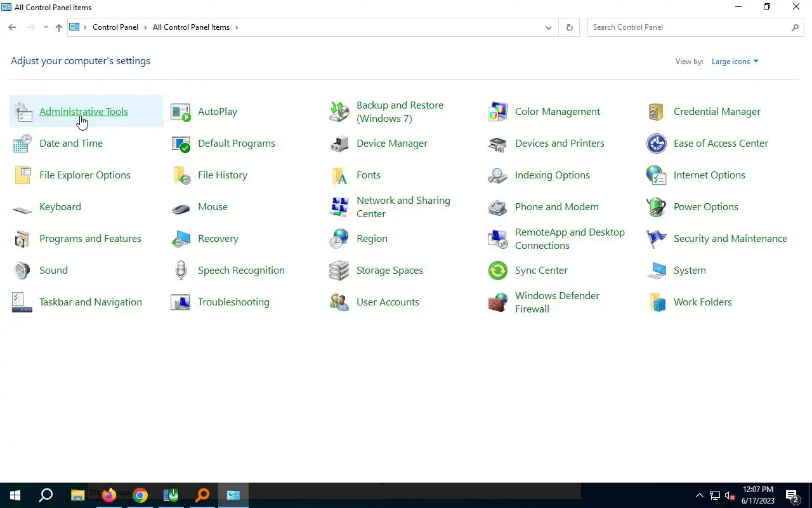This screenshot has width=812, height=508.
Task: Refresh the Control Panel view
Action: [569, 27]
